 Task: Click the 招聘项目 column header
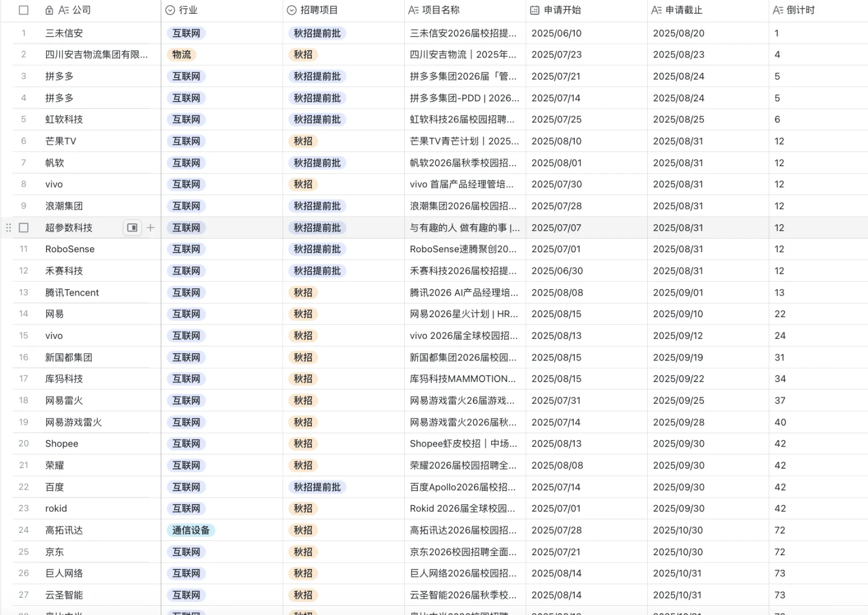click(344, 10)
